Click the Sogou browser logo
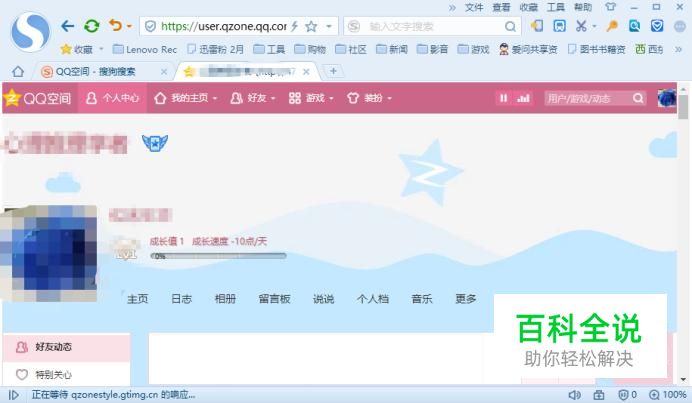Screen dimensions: 692x403 (30, 32)
